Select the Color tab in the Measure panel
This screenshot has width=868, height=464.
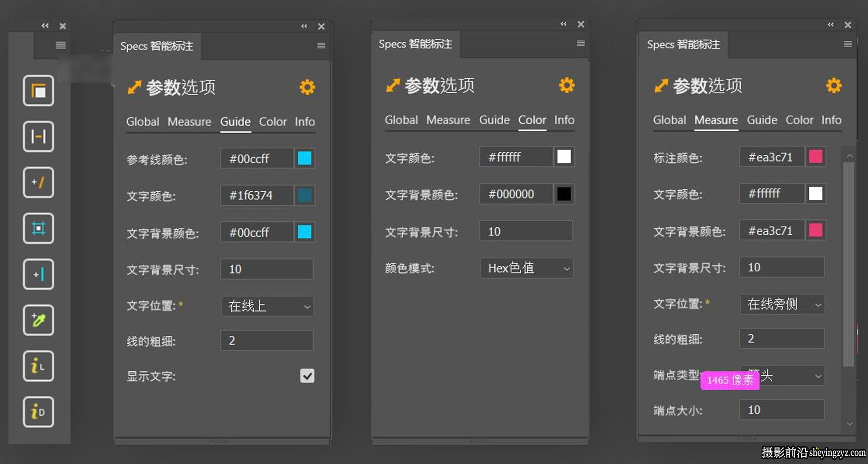point(800,120)
